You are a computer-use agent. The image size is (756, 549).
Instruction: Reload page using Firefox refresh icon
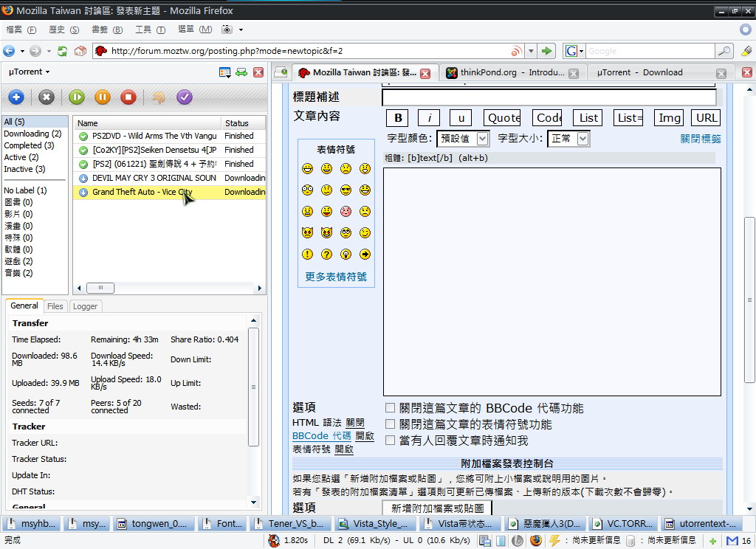point(63,51)
